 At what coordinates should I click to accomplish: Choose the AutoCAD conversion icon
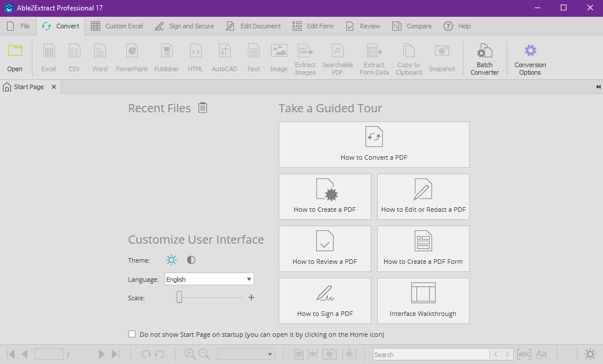click(224, 58)
